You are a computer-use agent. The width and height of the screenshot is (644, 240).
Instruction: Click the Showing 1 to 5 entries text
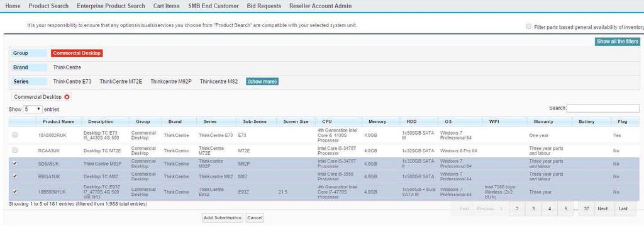[x=78, y=203]
